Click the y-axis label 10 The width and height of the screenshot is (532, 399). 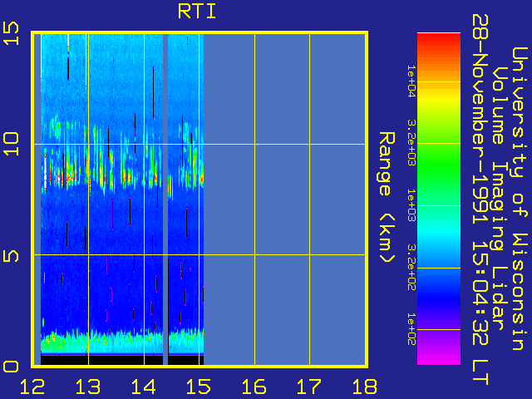11,144
